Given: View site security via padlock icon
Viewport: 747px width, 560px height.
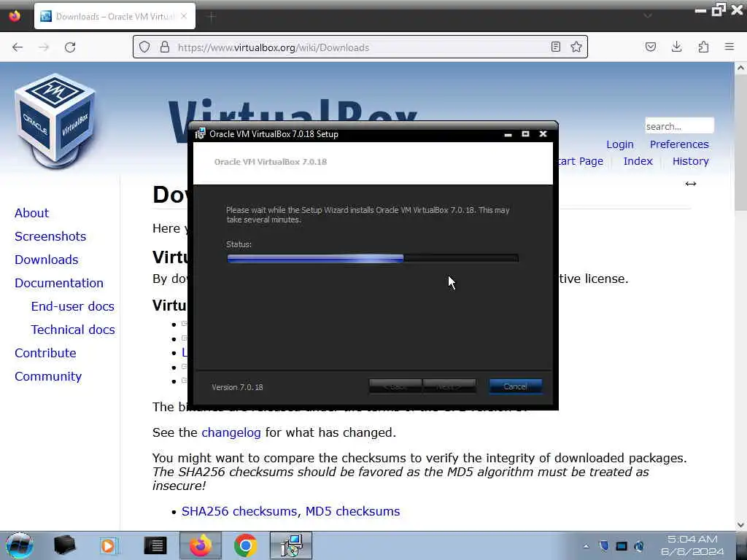Looking at the screenshot, I should tap(165, 47).
